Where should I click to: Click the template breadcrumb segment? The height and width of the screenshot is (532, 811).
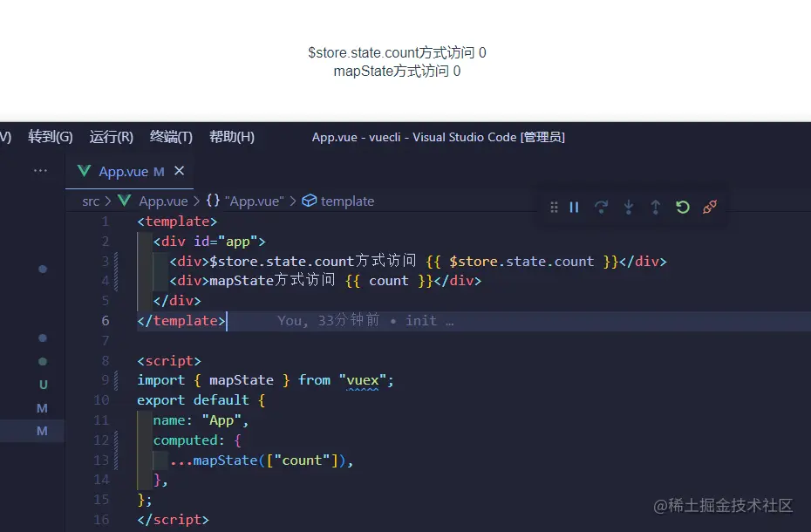click(x=347, y=201)
